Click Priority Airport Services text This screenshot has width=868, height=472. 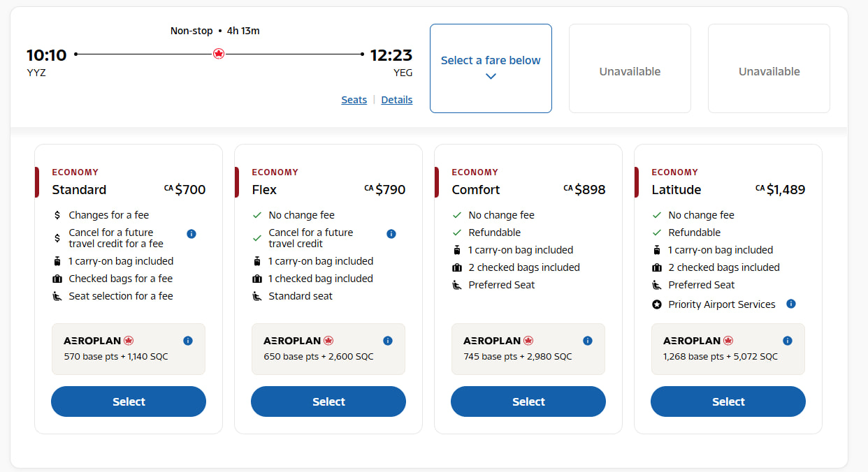[x=722, y=304]
